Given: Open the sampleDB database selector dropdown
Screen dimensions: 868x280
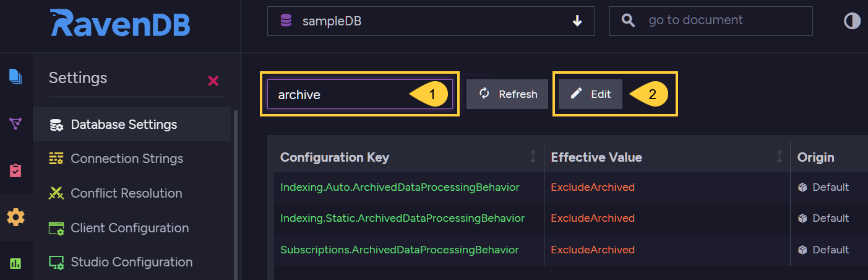Looking at the screenshot, I should pos(431,21).
